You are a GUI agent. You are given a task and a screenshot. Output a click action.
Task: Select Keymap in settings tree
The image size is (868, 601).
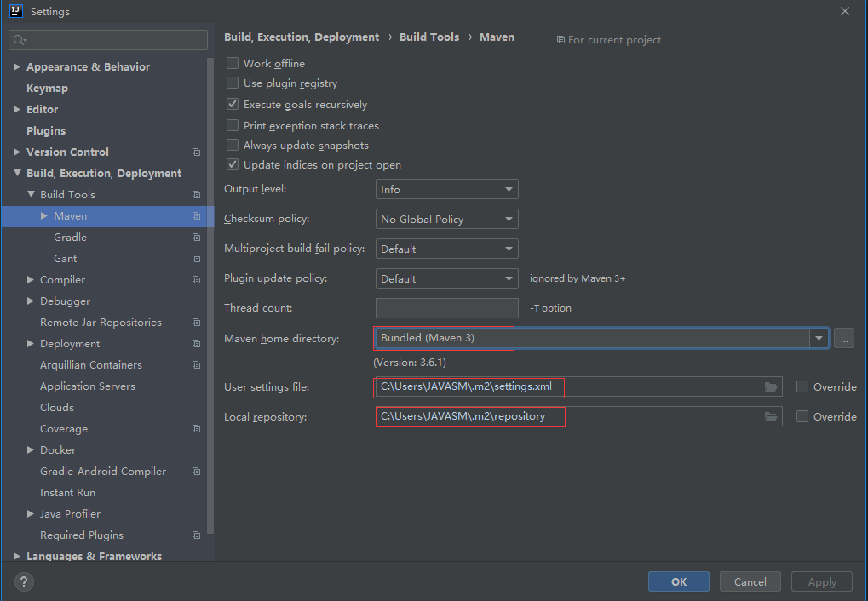coord(47,88)
